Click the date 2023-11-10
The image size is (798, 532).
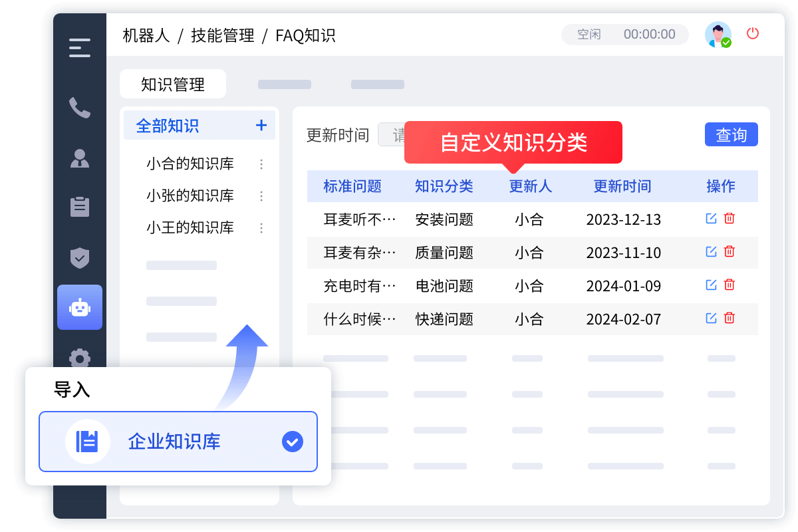click(x=624, y=253)
